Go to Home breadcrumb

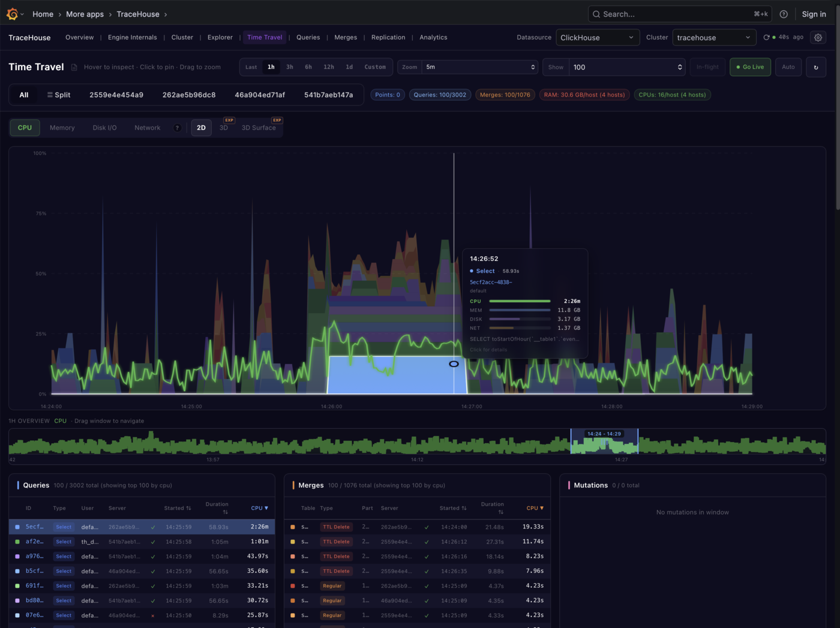point(43,14)
